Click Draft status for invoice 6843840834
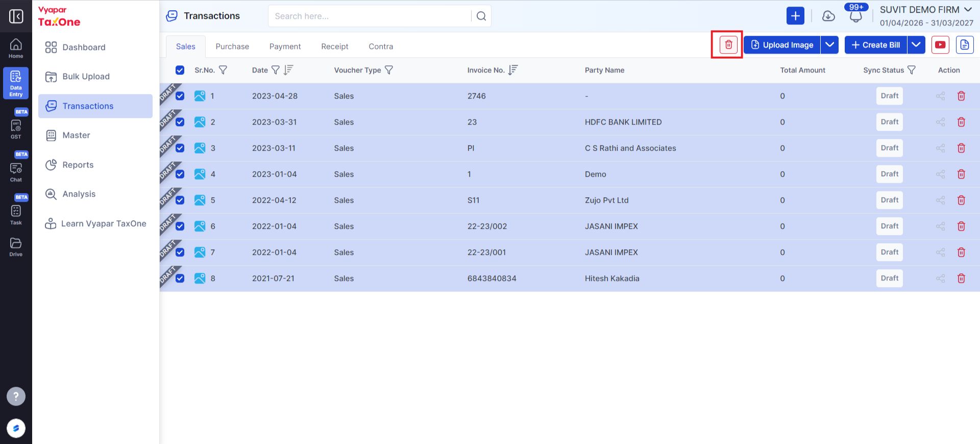This screenshot has height=444, width=980. (x=890, y=278)
